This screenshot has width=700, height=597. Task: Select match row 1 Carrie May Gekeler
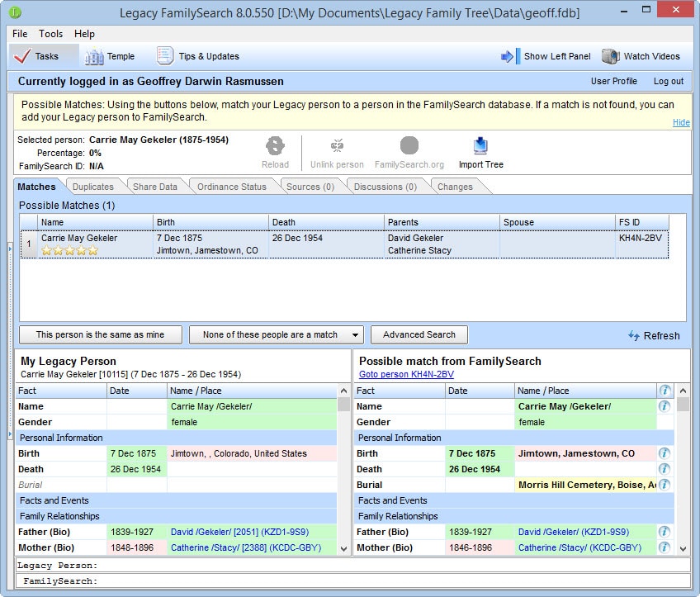pos(344,244)
